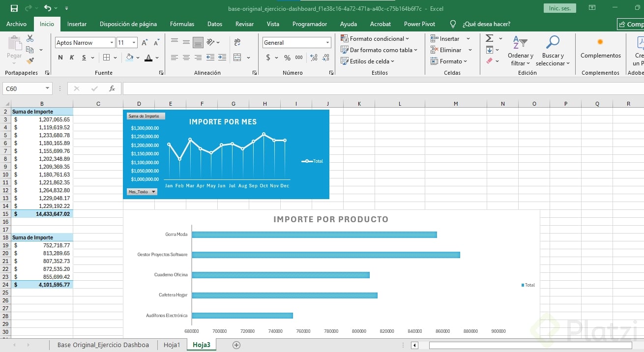Toggle bottom vertical alignment button

point(198,42)
